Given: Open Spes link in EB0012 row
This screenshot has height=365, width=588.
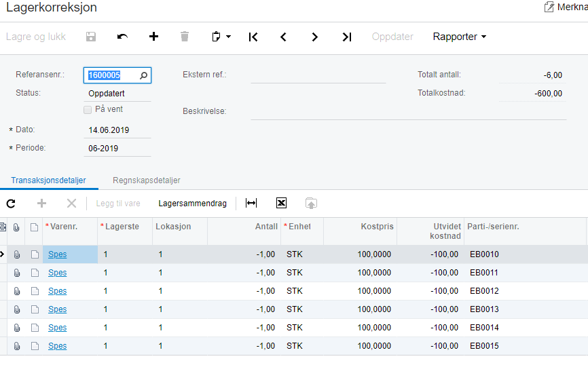Looking at the screenshot, I should [58, 291].
